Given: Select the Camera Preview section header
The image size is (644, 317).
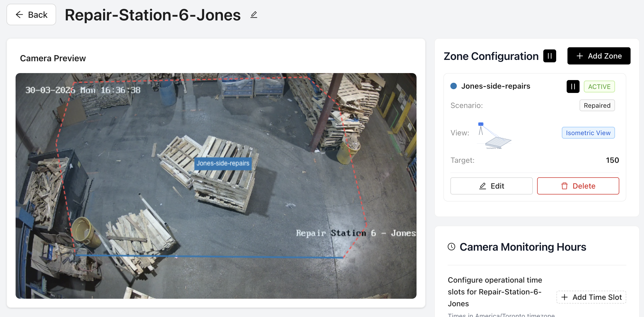Looking at the screenshot, I should pyautogui.click(x=53, y=58).
